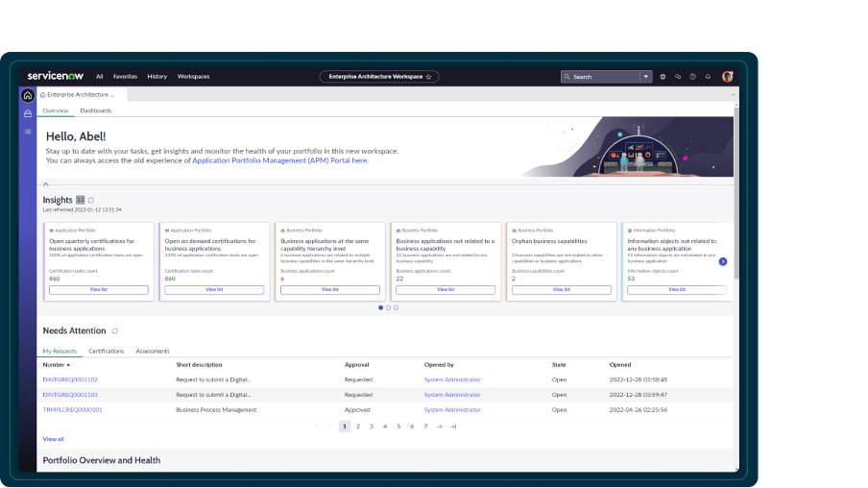
Task: Click the next arrow on the Insights carousel
Action: (723, 261)
